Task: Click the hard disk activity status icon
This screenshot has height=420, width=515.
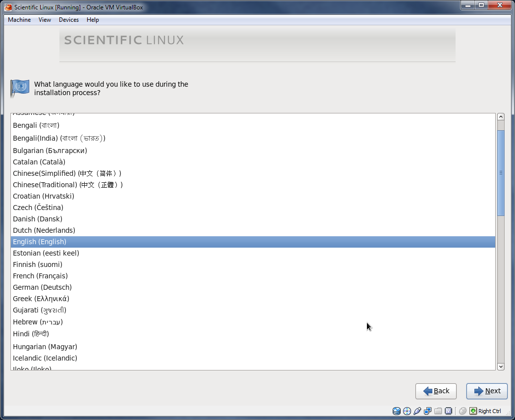Action: [x=397, y=411]
